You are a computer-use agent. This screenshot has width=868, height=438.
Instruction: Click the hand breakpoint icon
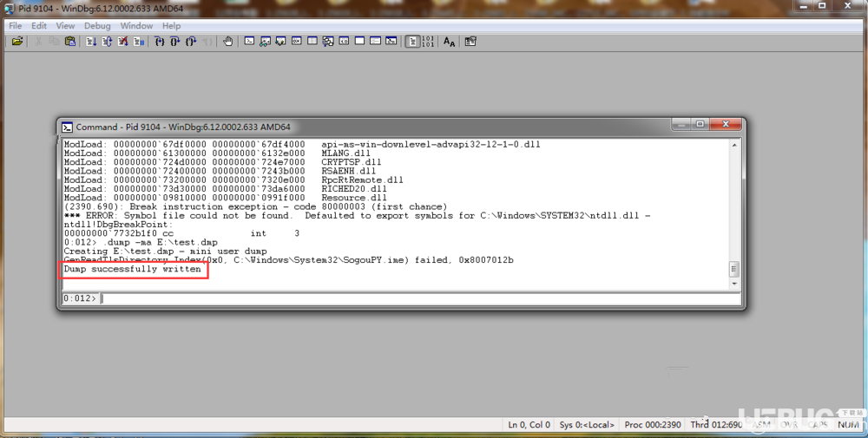(x=227, y=42)
